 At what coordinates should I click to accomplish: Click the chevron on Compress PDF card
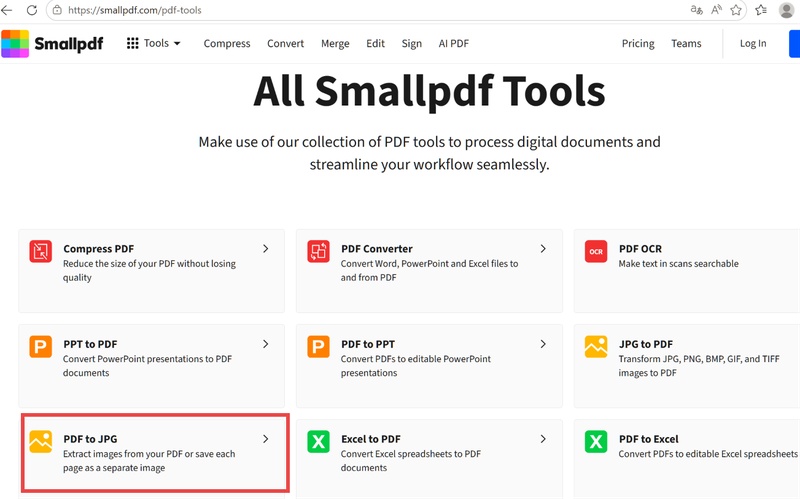265,248
